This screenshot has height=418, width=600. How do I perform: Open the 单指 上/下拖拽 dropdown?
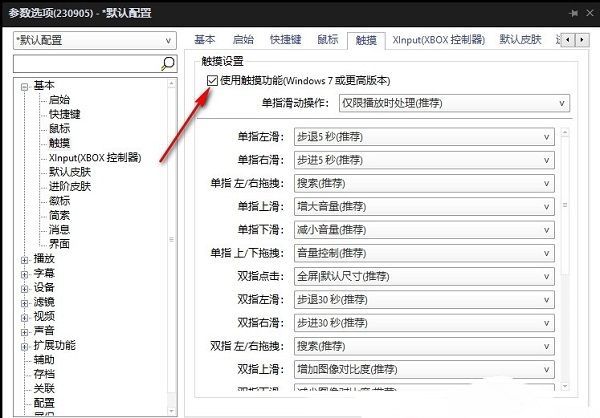424,253
